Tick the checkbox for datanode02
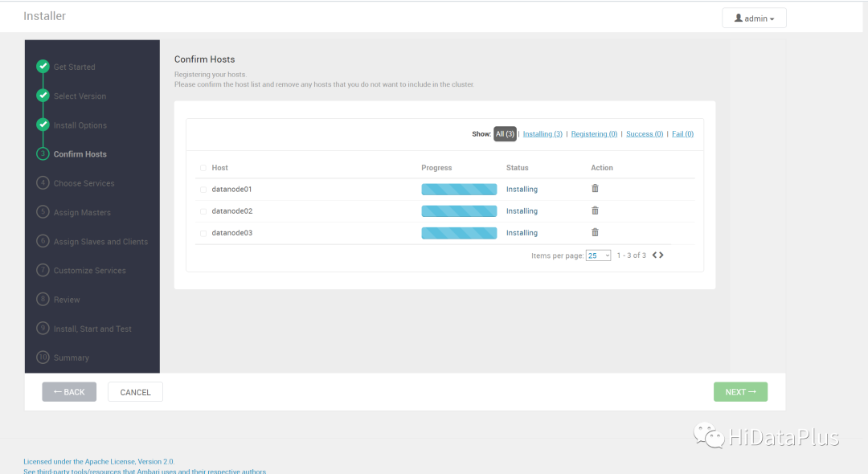This screenshot has height=474, width=868. pyautogui.click(x=203, y=211)
